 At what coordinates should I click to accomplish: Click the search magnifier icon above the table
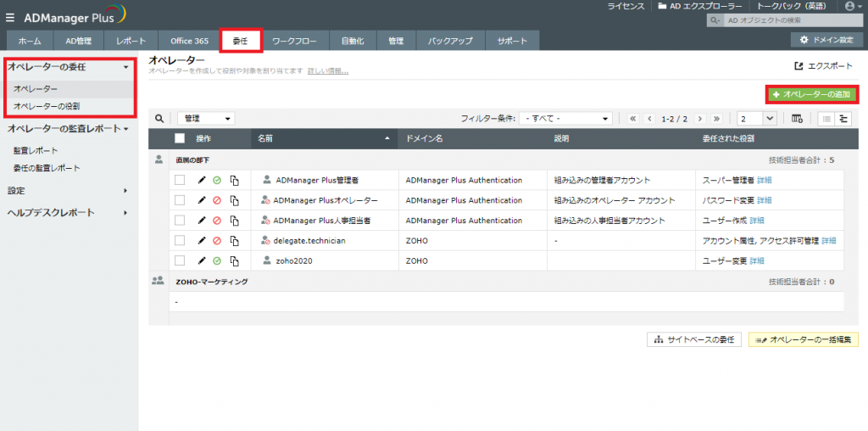click(x=159, y=119)
